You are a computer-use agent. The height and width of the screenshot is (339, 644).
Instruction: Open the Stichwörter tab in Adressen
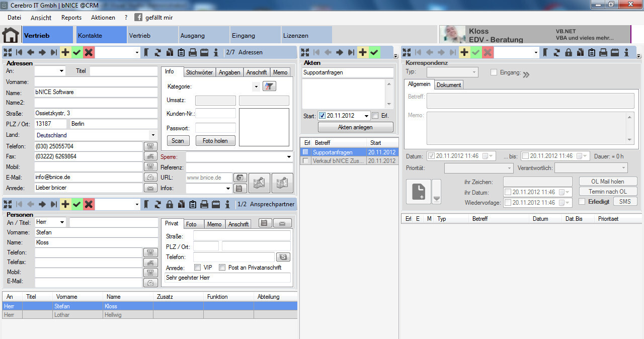(200, 72)
